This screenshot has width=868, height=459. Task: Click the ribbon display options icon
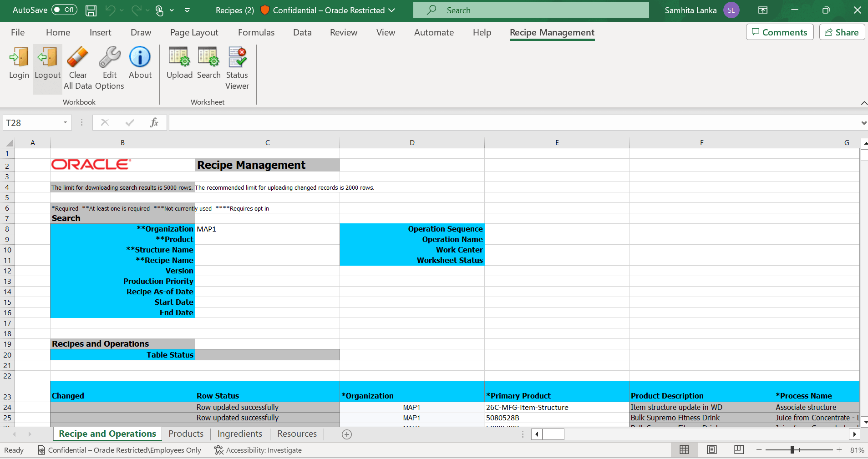[763, 10]
